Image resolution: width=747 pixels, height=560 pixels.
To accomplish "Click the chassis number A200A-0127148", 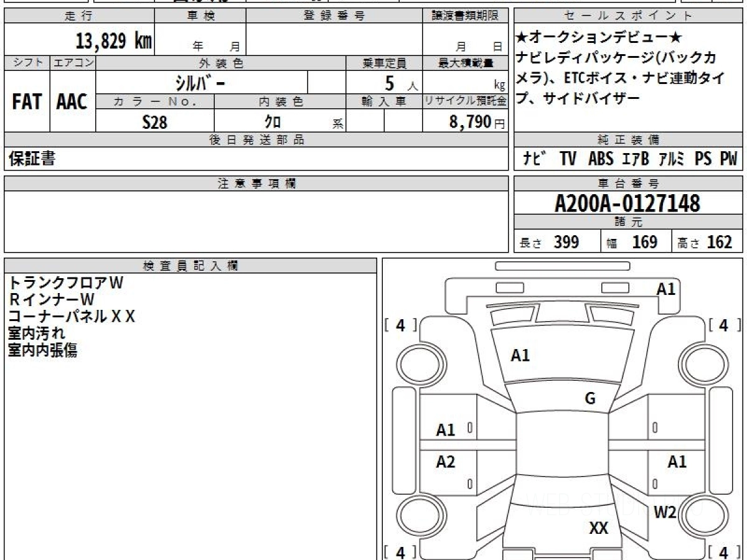I will 627,203.
